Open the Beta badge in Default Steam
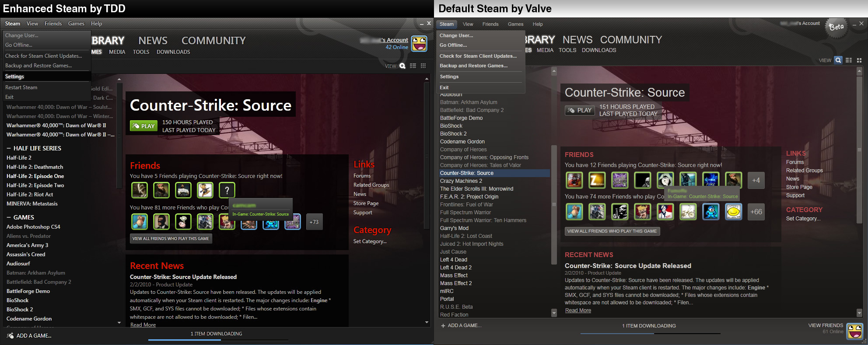 [836, 27]
